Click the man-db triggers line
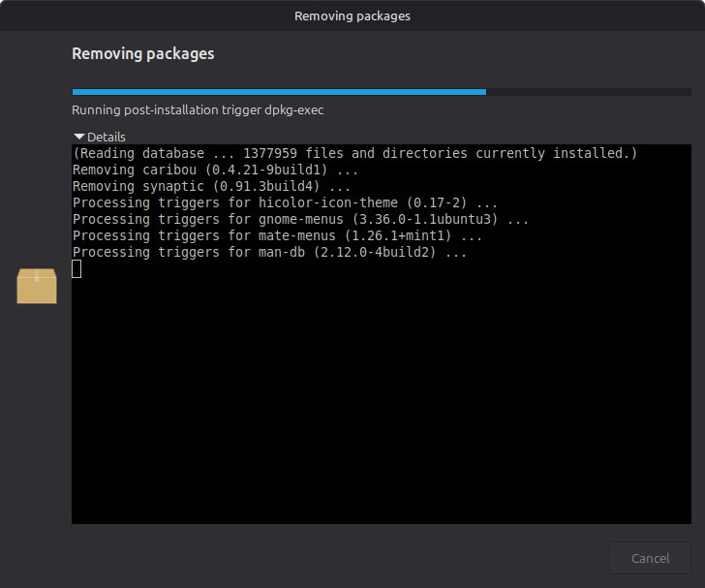 click(x=269, y=253)
